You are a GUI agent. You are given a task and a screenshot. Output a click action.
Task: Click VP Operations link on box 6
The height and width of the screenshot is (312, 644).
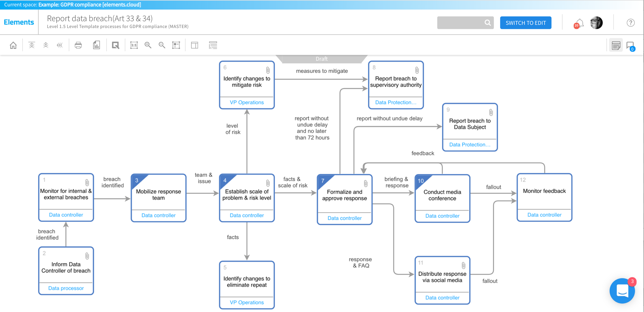click(x=247, y=102)
